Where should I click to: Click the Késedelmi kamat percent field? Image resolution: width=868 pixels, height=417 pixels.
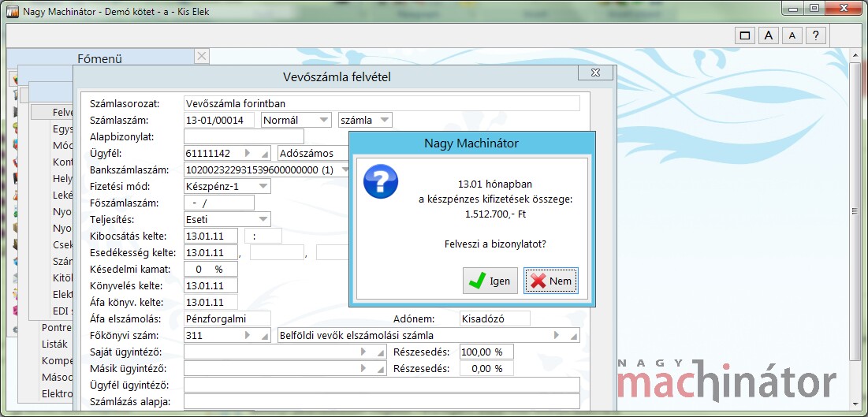pyautogui.click(x=211, y=269)
